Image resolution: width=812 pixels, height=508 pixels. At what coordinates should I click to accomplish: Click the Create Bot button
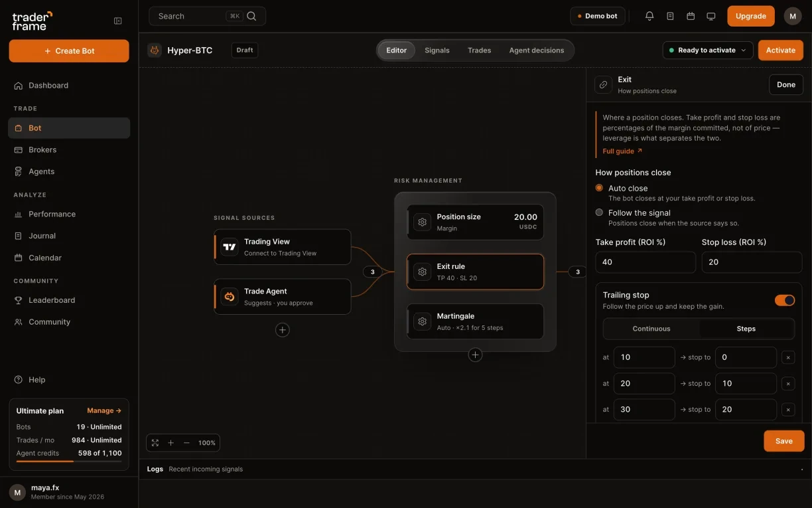(x=69, y=51)
